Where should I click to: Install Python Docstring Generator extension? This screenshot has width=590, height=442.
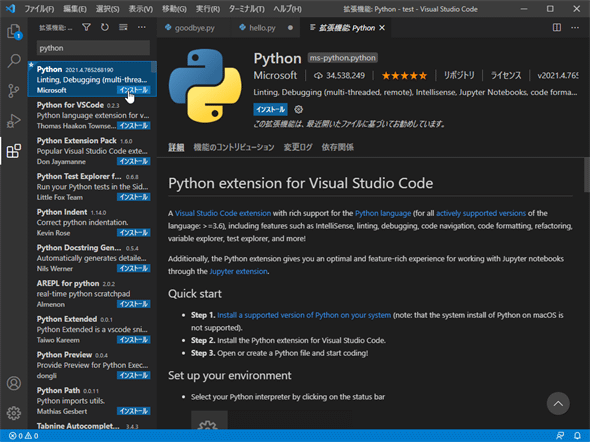pyautogui.click(x=134, y=268)
